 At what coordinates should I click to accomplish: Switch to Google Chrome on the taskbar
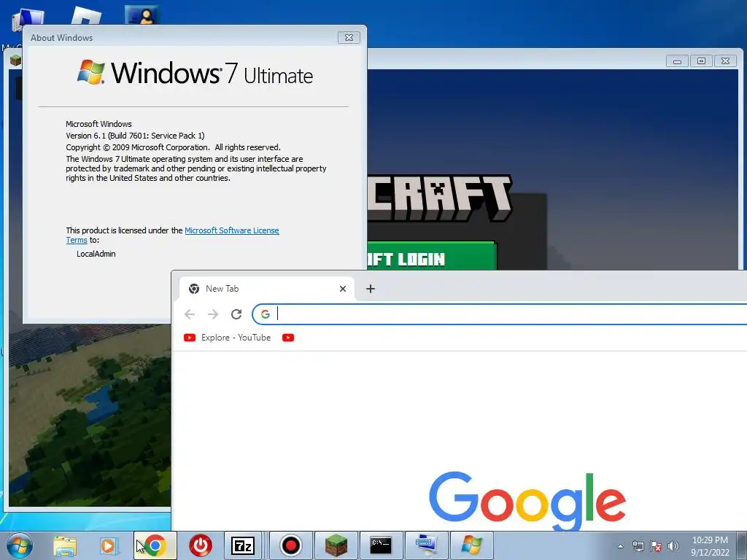click(x=155, y=545)
